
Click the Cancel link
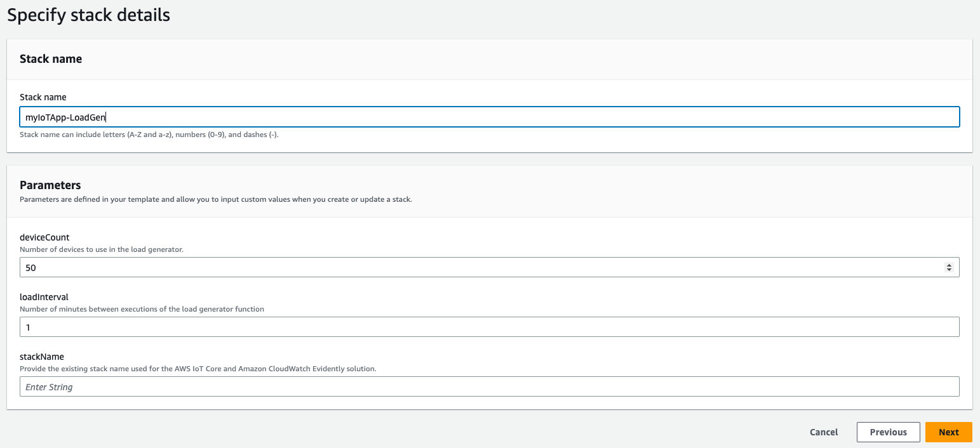click(823, 432)
